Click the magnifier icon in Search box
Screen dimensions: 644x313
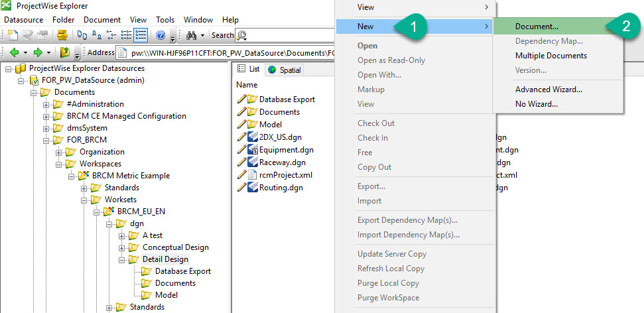242,36
